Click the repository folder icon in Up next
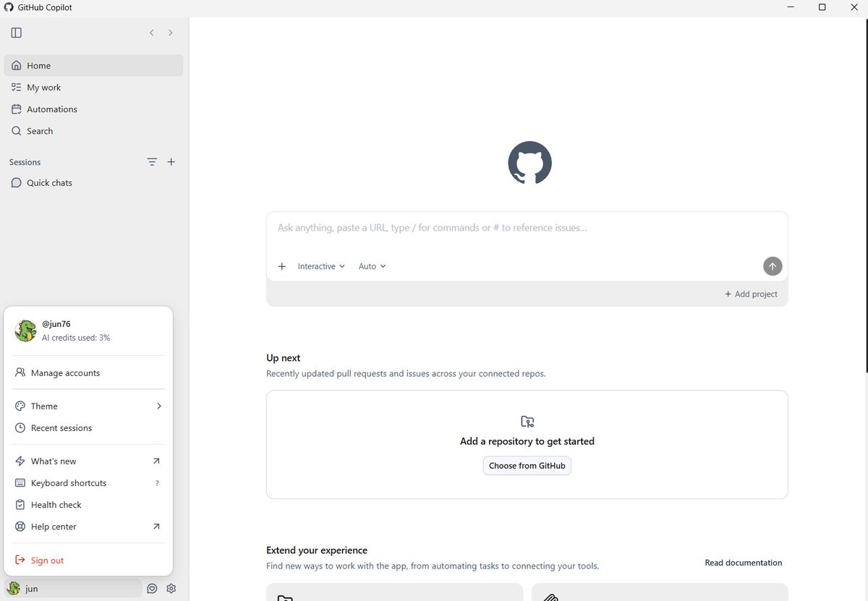Viewport: 868px width, 601px height. [527, 422]
